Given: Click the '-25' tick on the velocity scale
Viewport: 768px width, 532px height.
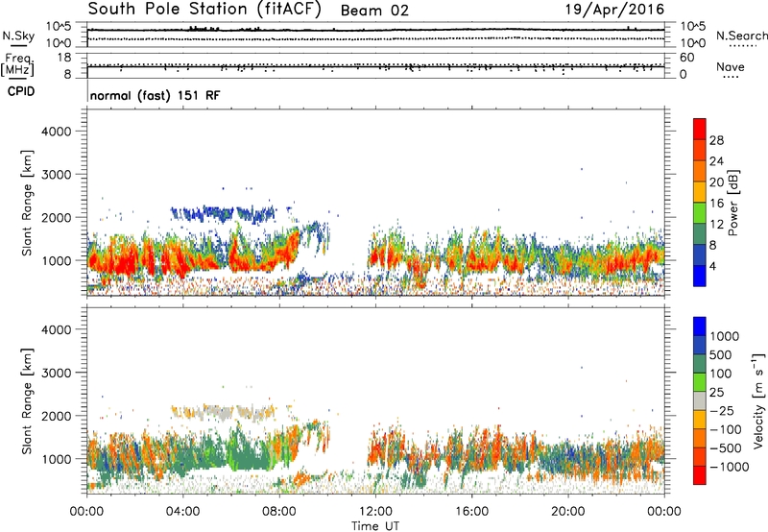Looking at the screenshot, I should pos(722,411).
